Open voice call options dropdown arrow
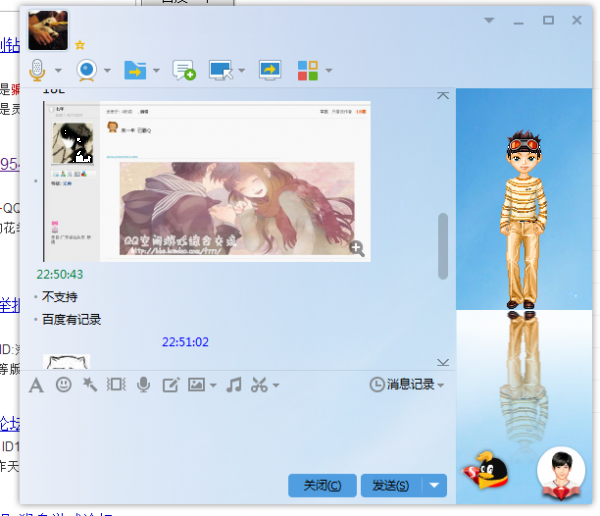600x516 pixels. click(58, 70)
